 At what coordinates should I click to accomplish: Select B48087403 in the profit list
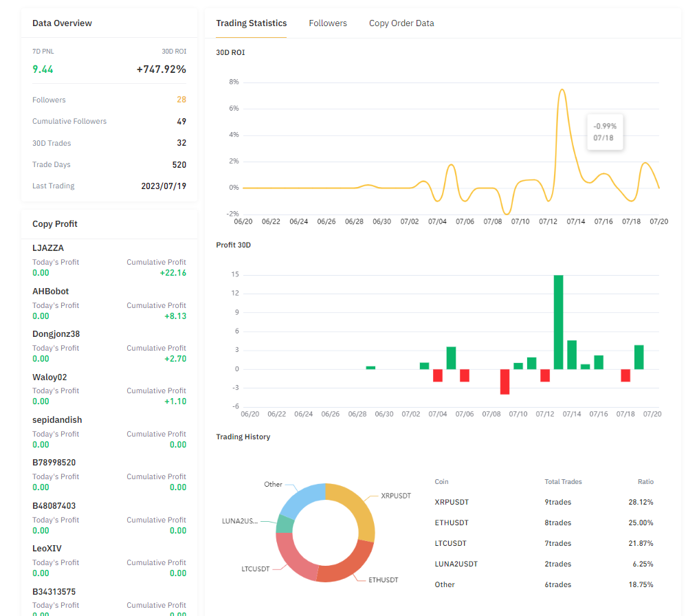pos(54,506)
